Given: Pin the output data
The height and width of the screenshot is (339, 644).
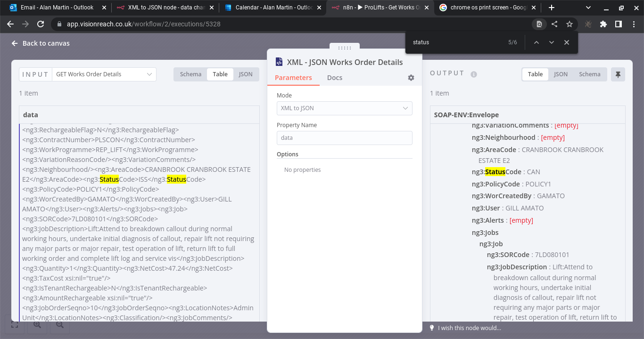Looking at the screenshot, I should tap(618, 74).
